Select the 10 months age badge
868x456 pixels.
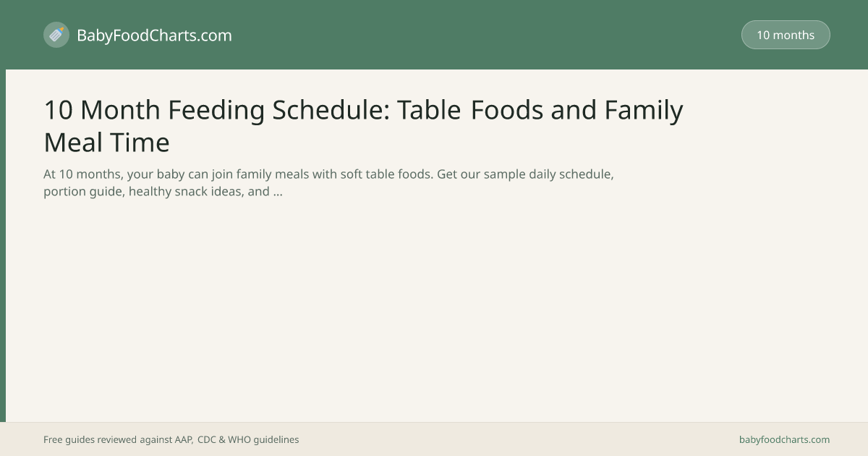(786, 35)
